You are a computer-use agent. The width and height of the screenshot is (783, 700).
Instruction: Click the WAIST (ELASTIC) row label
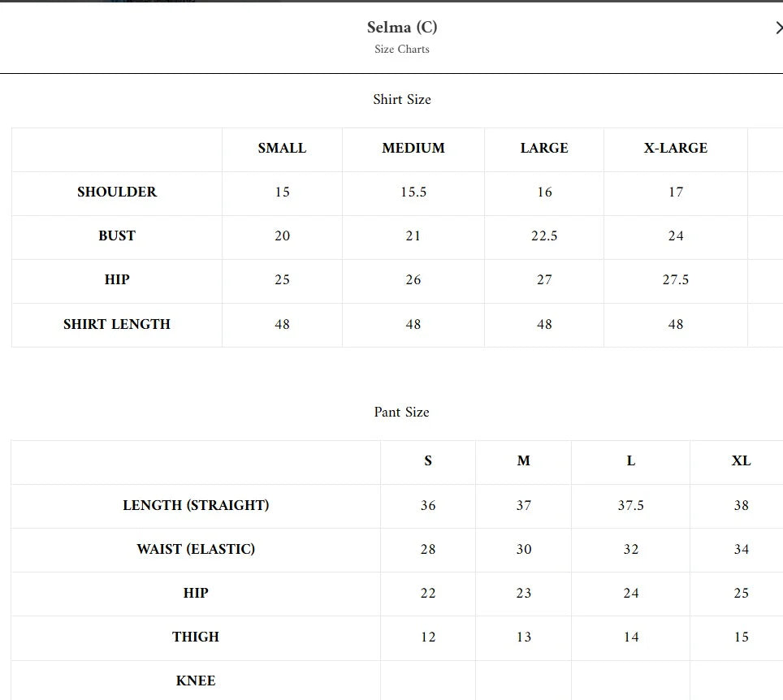[x=196, y=549]
